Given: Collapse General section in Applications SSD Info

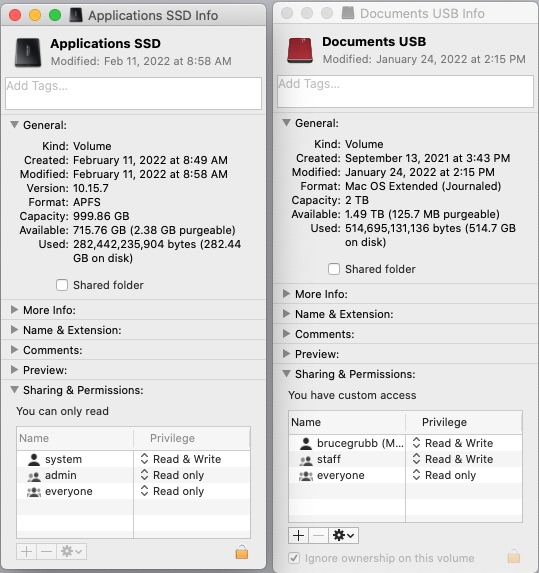Looking at the screenshot, I should (x=14, y=125).
